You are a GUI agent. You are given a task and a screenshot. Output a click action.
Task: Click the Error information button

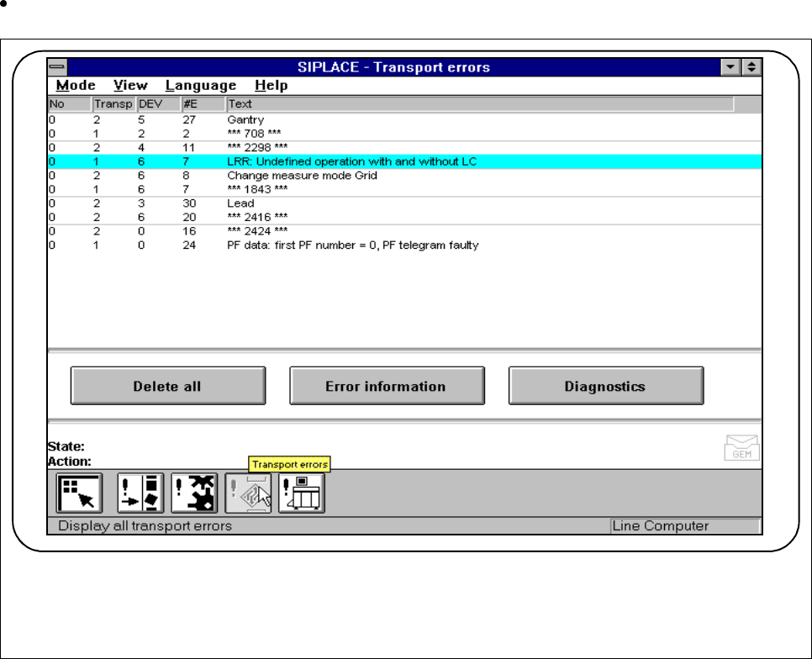pos(387,386)
